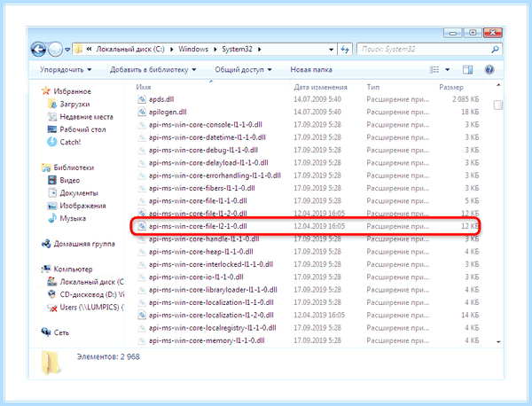Select Windows in the address breadcrumb
This screenshot has height=406, width=532.
(193, 49)
